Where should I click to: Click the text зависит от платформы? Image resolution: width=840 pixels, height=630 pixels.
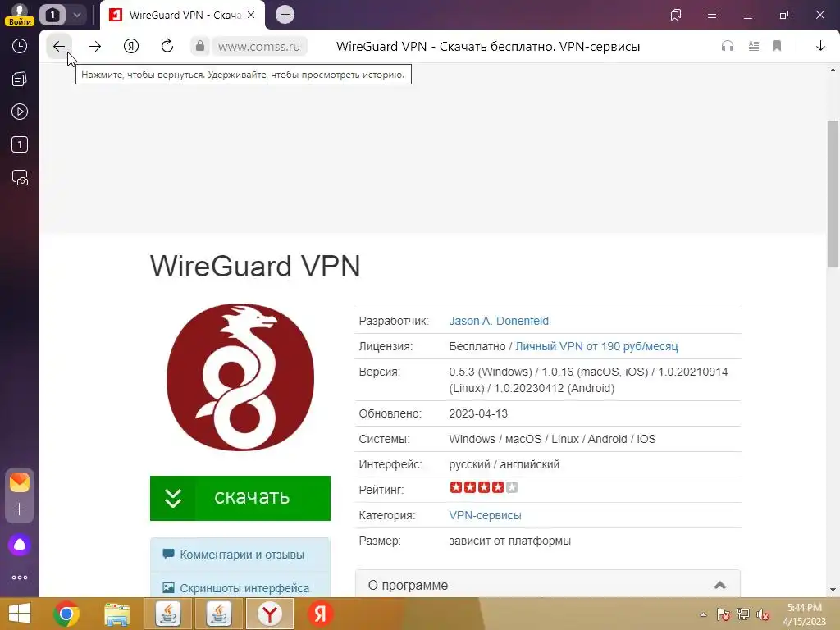tap(509, 541)
